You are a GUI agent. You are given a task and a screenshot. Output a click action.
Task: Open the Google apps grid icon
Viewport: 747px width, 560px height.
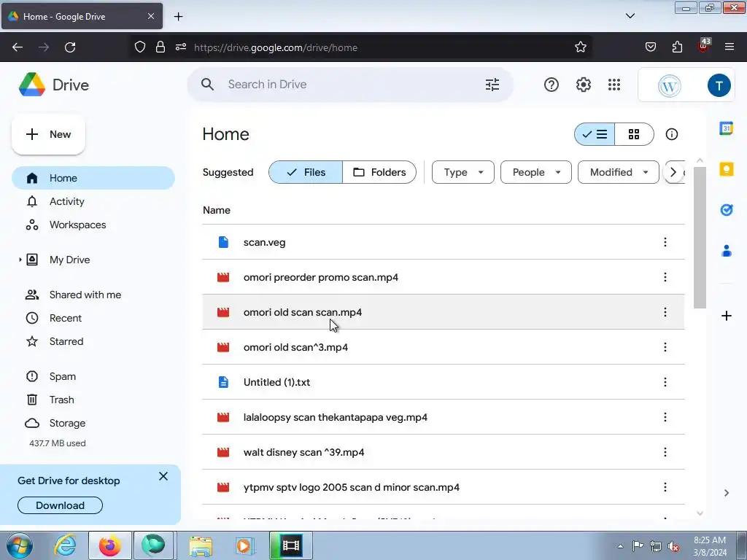(x=614, y=85)
